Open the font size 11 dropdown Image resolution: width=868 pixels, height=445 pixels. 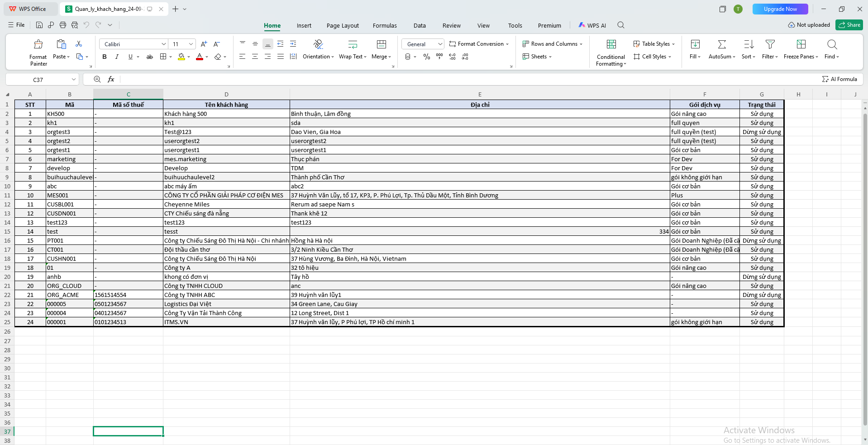(191, 44)
